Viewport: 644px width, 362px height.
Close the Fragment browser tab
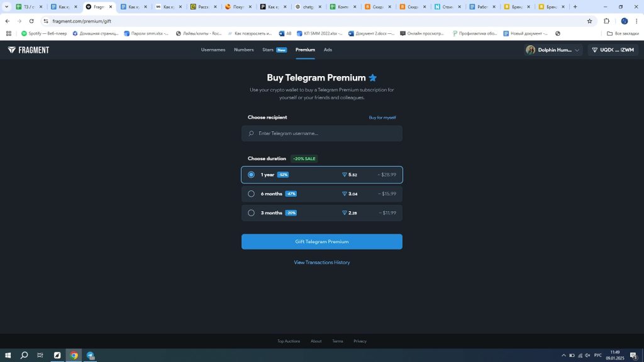coord(111,6)
